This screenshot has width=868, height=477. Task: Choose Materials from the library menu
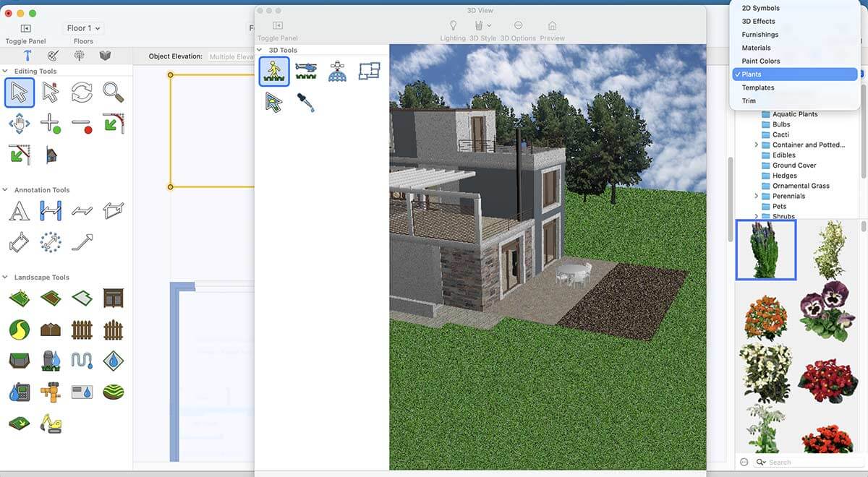756,48
